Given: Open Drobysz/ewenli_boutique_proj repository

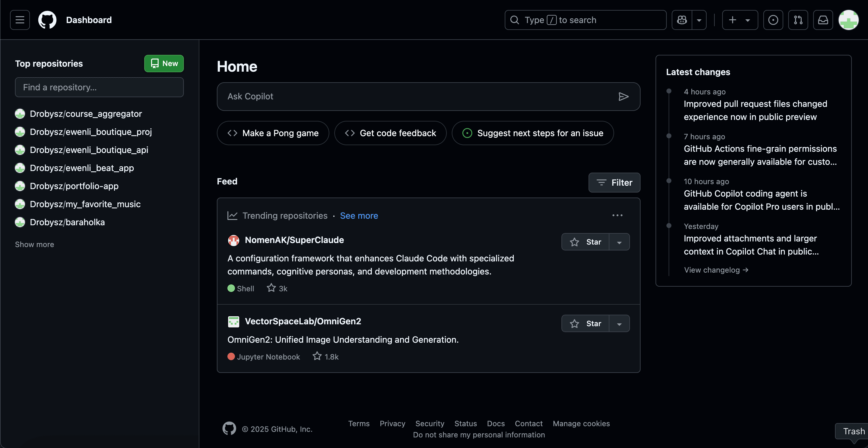Looking at the screenshot, I should point(91,132).
